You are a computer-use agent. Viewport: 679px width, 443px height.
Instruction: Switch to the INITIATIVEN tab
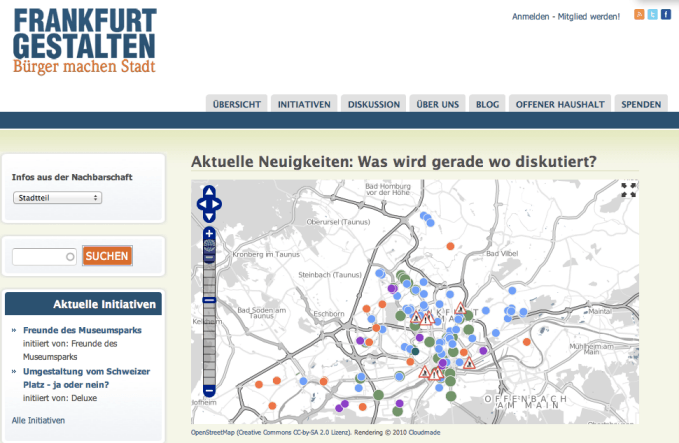tap(304, 104)
